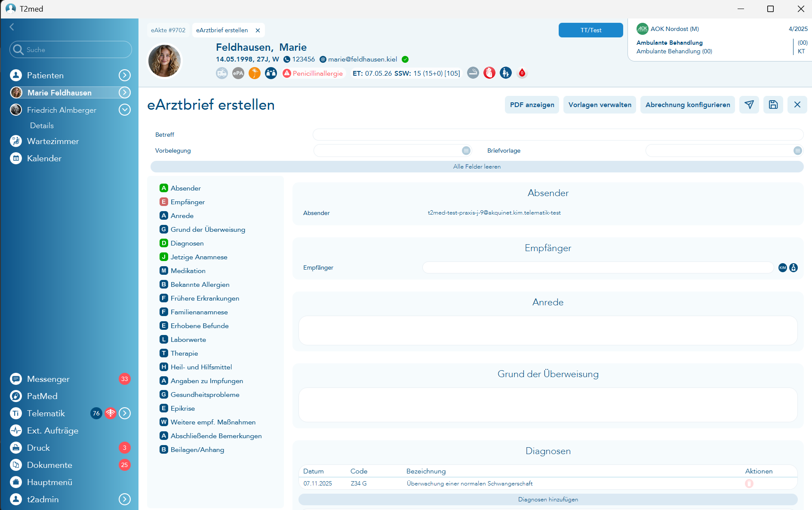Open the Vorbelegung dropdown
This screenshot has width=812, height=510.
pyautogui.click(x=466, y=151)
